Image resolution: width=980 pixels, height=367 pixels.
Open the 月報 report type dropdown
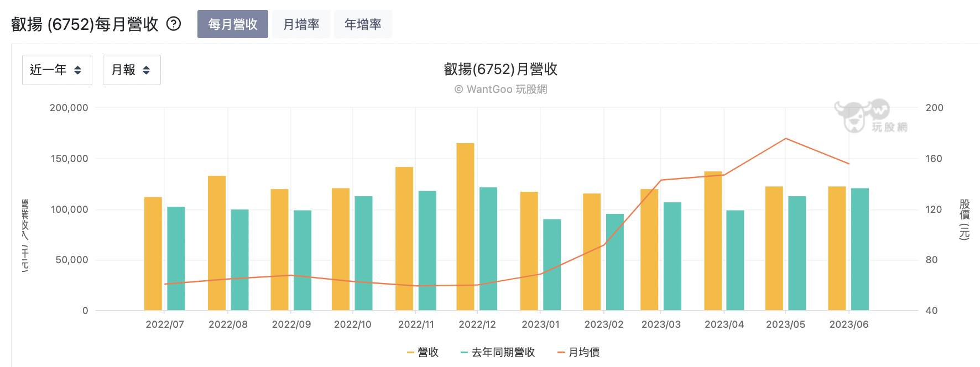pos(132,70)
